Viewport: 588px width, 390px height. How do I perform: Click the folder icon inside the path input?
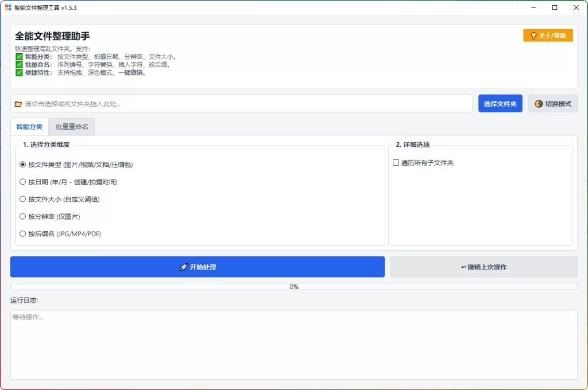click(17, 103)
